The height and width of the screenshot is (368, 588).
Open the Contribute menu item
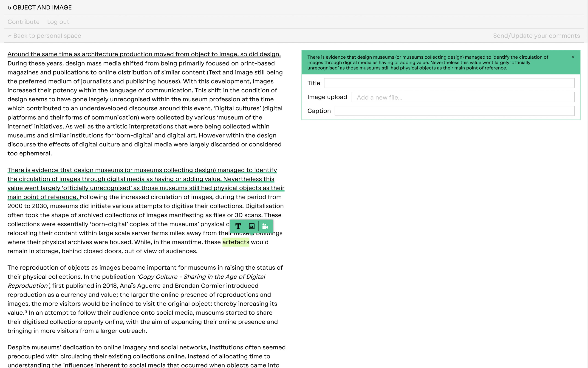tap(23, 22)
